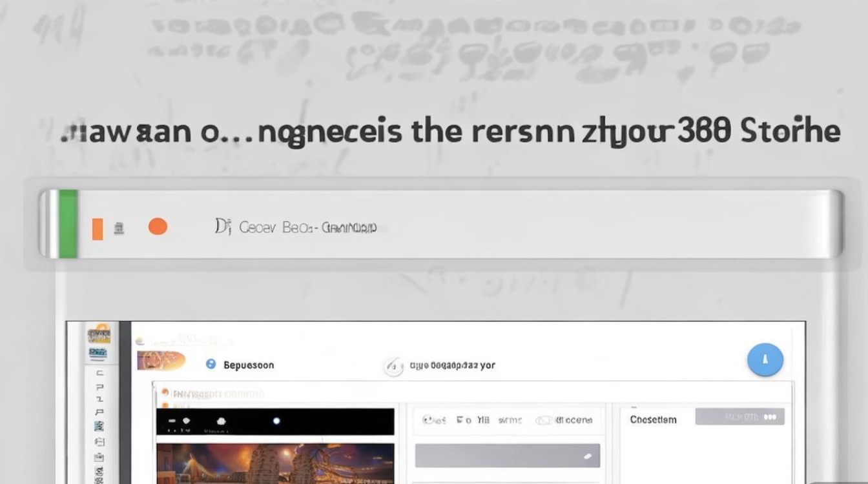Click the top sidebar thumbnail icon
868x484 pixels.
[x=98, y=335]
